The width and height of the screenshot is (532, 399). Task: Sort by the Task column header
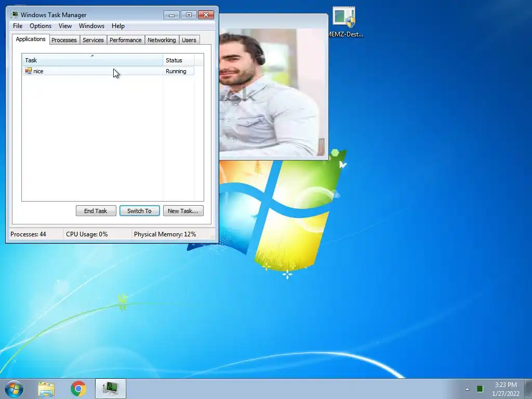[92, 60]
